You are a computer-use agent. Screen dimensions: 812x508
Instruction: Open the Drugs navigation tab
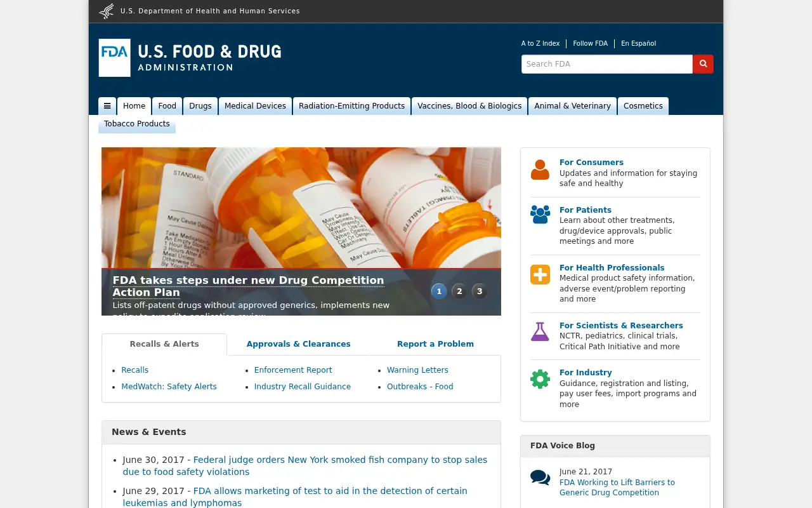pyautogui.click(x=200, y=106)
